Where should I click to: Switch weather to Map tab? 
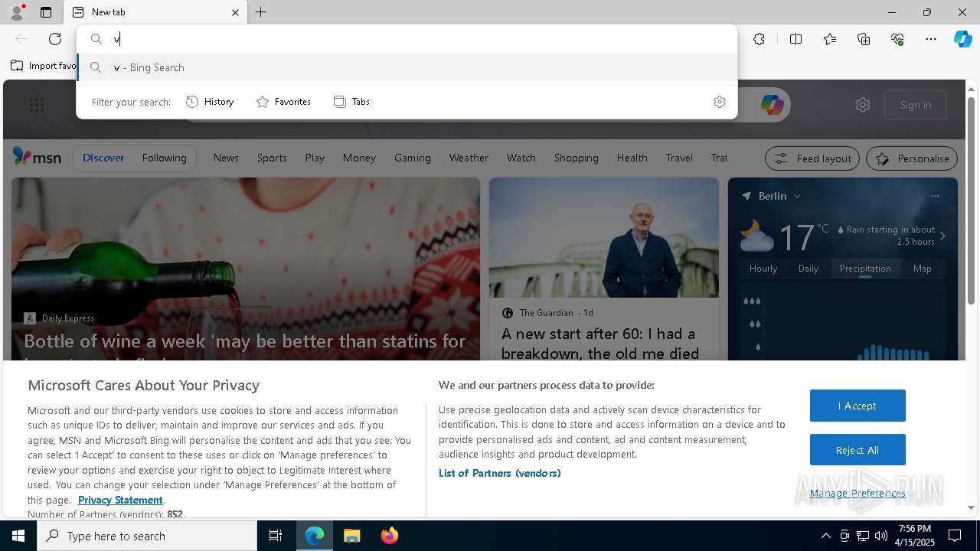(923, 269)
